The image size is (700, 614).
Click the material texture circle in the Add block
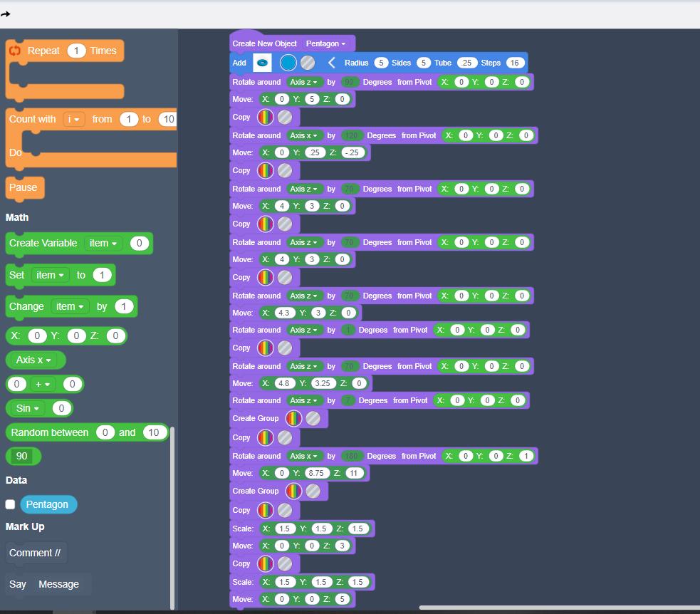point(308,63)
